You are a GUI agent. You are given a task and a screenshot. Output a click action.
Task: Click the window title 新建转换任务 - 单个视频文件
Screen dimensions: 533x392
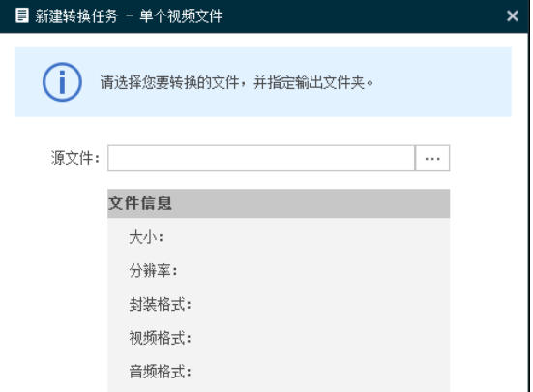[x=129, y=16]
